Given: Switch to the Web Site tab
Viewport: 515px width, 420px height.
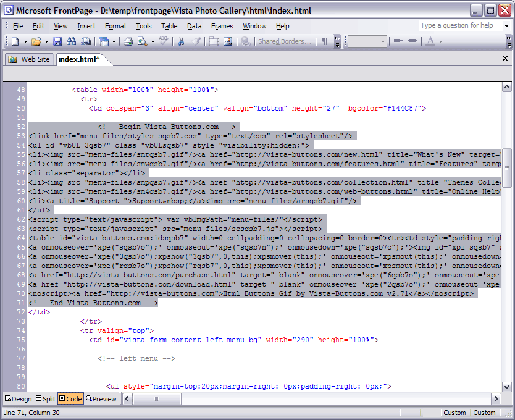Looking at the screenshot, I should point(29,59).
